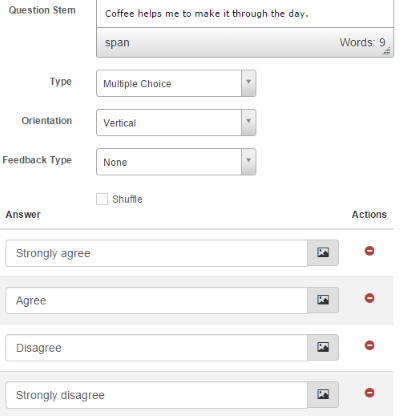Image resolution: width=400 pixels, height=416 pixels.
Task: Add image to Agree answer
Action: pyautogui.click(x=323, y=300)
